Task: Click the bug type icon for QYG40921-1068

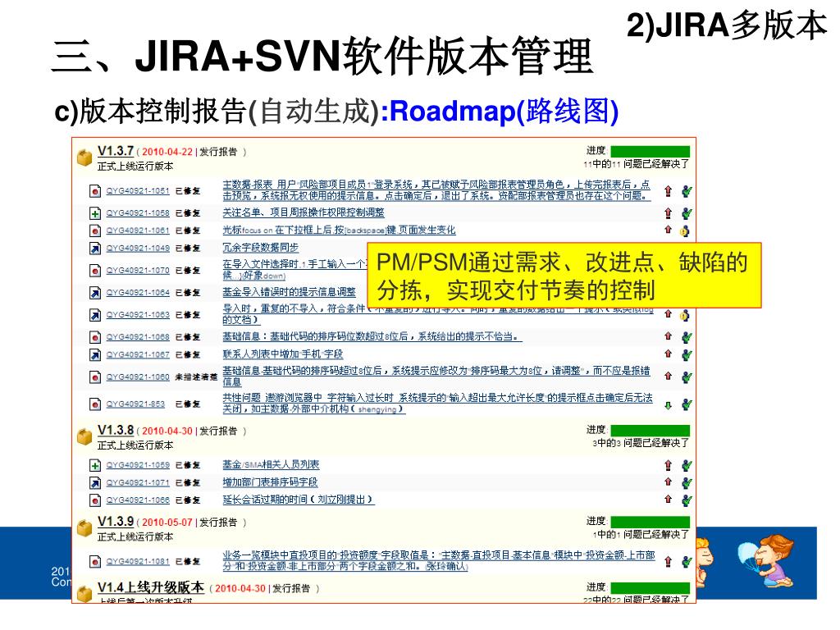Action: point(95,337)
